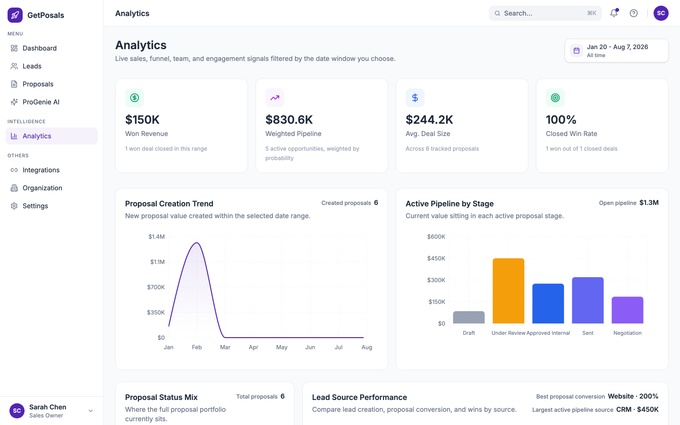The image size is (680, 425).
Task: Click the Created proposals 6 label
Action: (x=350, y=203)
